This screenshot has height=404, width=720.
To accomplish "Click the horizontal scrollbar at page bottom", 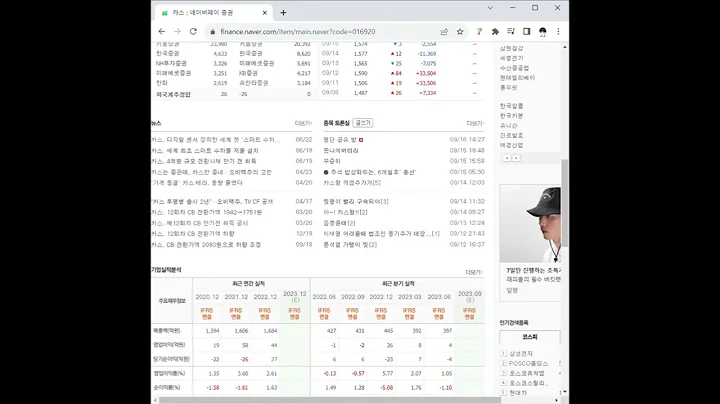I will click(330, 400).
